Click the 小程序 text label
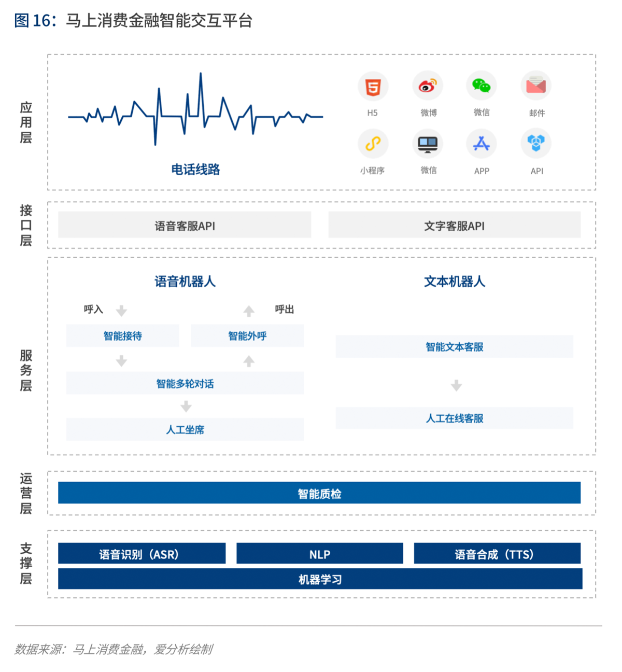622x672 pixels. (372, 171)
